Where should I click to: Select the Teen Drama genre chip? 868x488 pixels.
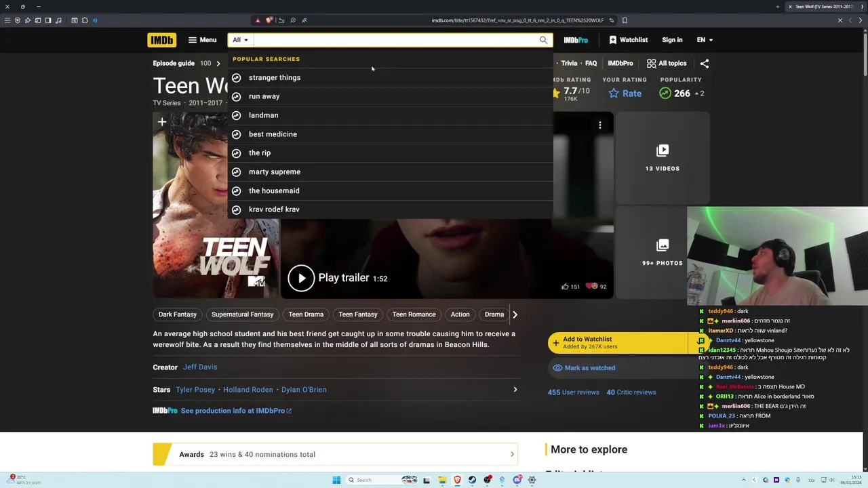click(306, 314)
